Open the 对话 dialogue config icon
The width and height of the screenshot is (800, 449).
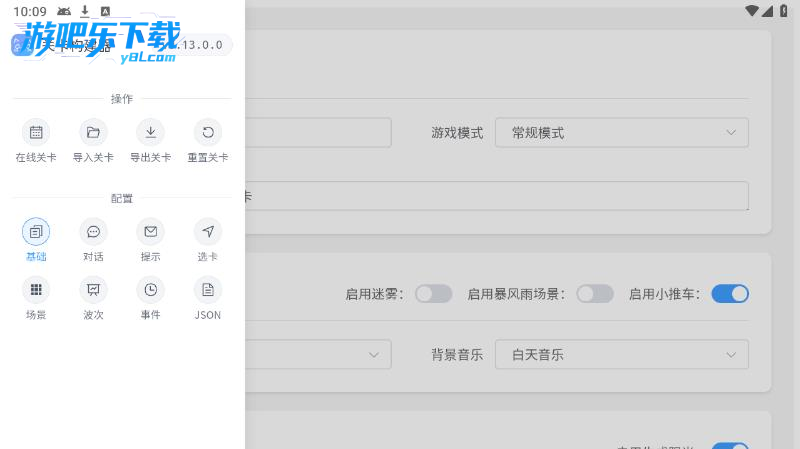(x=93, y=232)
